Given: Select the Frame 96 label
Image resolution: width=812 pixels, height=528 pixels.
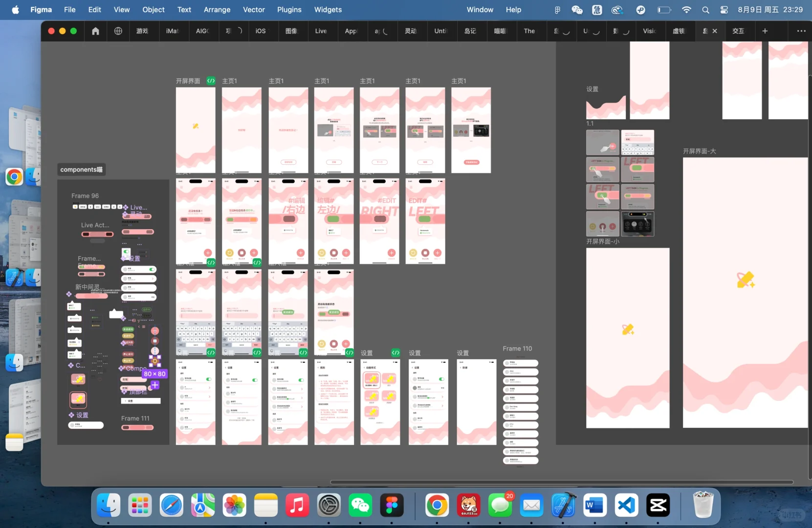Looking at the screenshot, I should point(85,196).
